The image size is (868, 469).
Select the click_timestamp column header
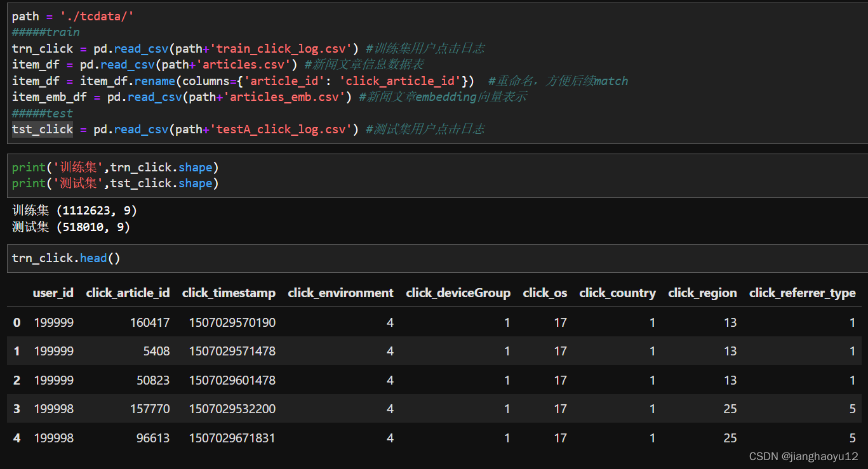pos(229,293)
